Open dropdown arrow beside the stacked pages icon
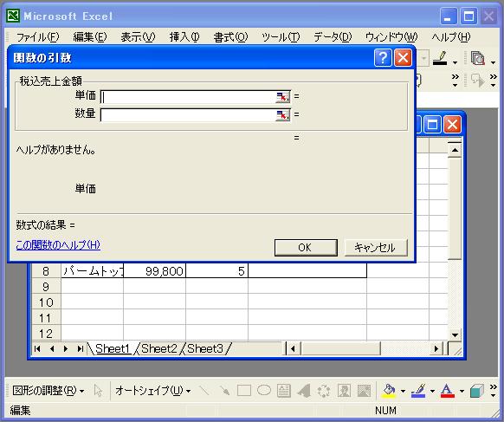Viewport: 504px width, 422px height. (493, 62)
